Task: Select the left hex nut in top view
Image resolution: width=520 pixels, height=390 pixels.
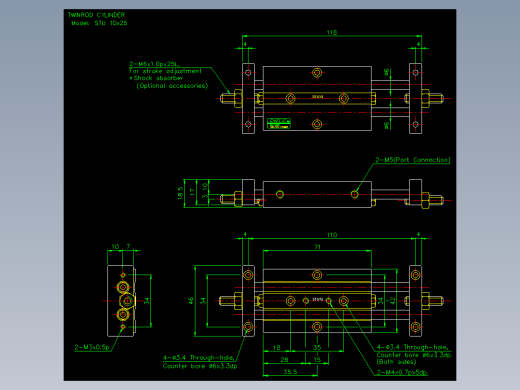Action: coord(238,98)
